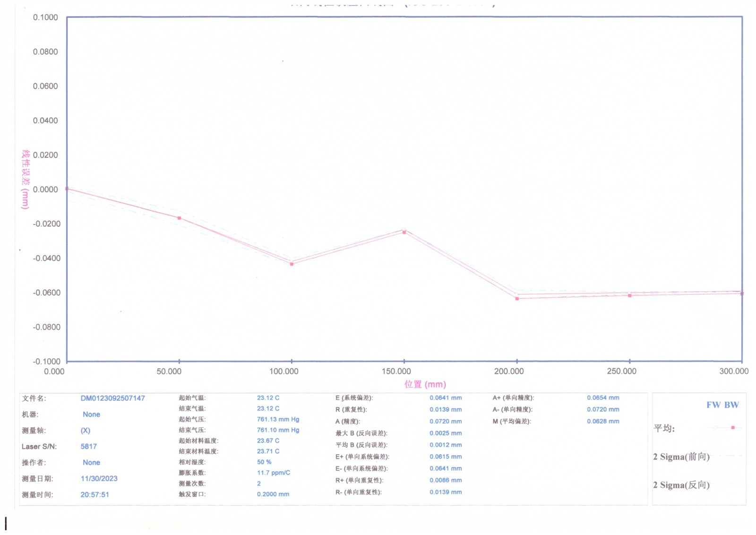Screen dimensions: 756x535
Task: Click the BW legend column header
Action: [x=731, y=405]
